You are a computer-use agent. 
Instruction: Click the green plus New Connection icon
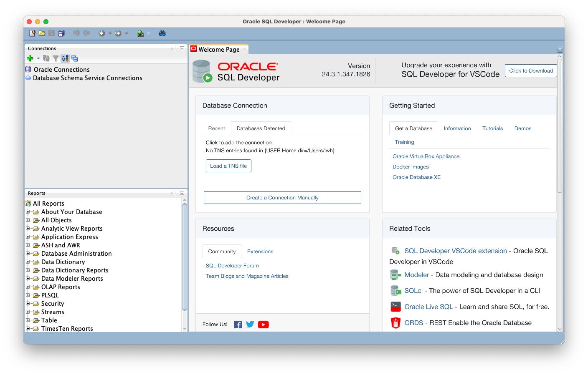coord(30,58)
